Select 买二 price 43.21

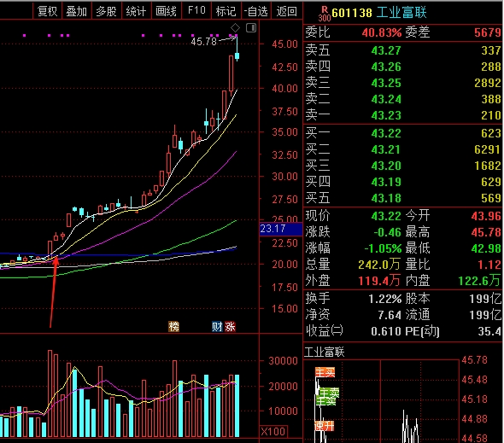tap(386, 149)
